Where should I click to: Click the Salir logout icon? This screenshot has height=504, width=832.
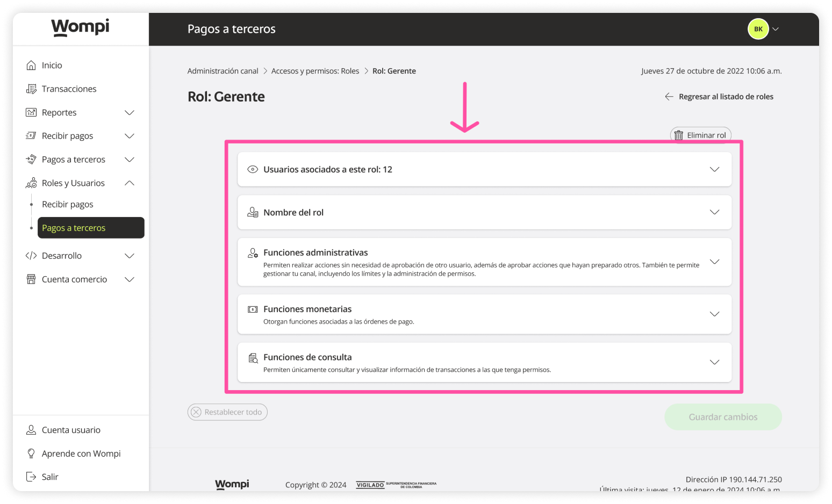31,477
